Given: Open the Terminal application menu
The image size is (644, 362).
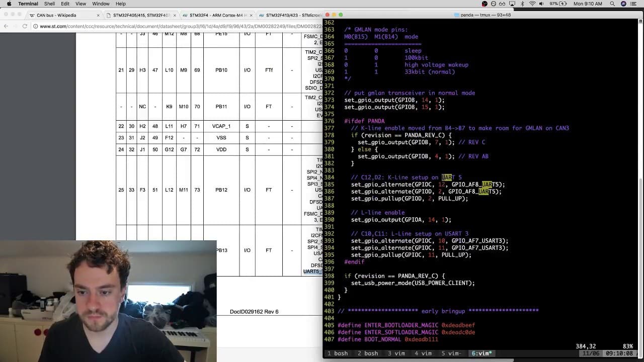Looking at the screenshot, I should [x=28, y=4].
